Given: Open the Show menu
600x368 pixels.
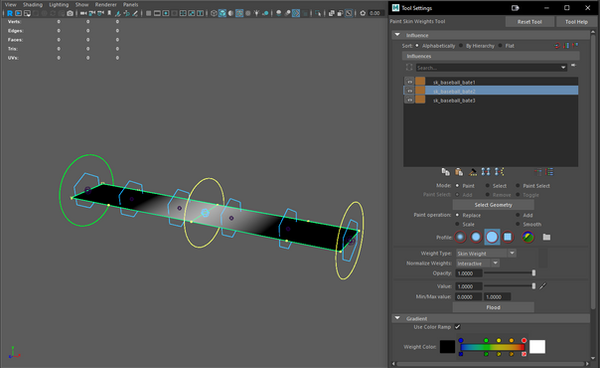Looking at the screenshot, I should click(x=82, y=5).
